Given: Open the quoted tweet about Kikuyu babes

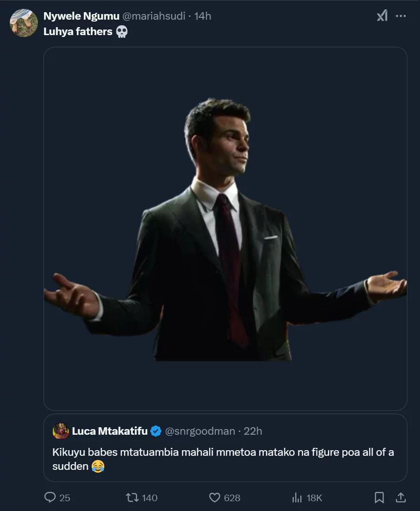Looking at the screenshot, I should [x=224, y=459].
